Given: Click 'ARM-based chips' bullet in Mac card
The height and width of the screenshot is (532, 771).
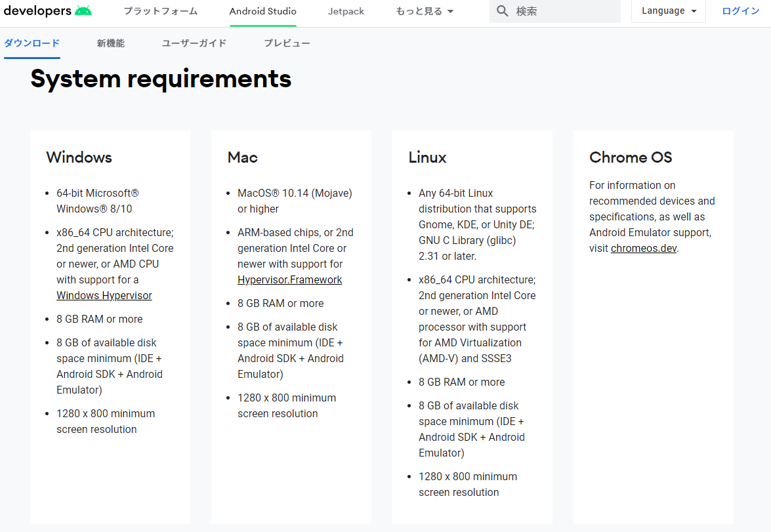Looking at the screenshot, I should tap(295, 256).
